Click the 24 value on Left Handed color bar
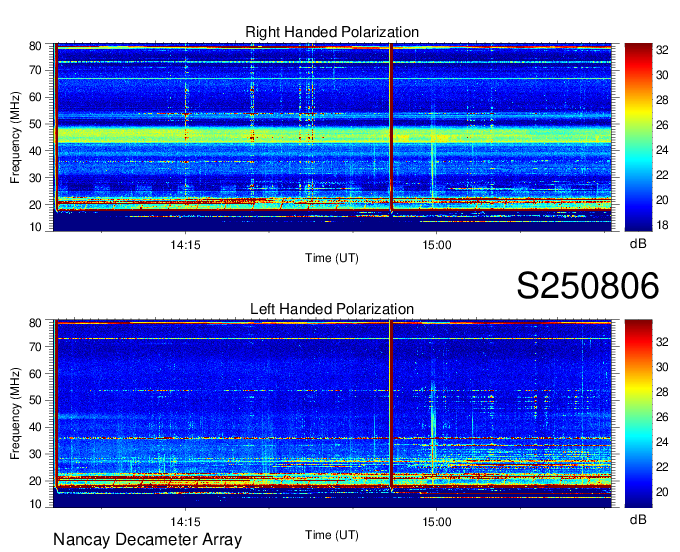Image resolution: width=680 pixels, height=552 pixels. coord(662,442)
